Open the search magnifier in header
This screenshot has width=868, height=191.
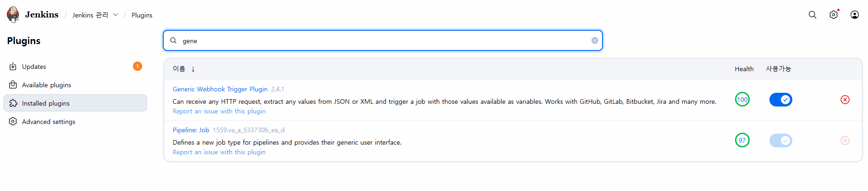[812, 15]
